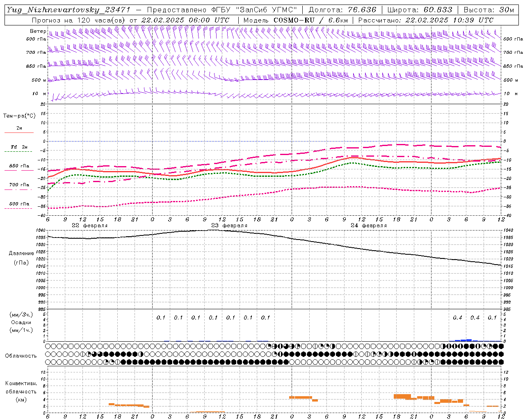Click the 'Давление' pressure panel label

click(21, 253)
